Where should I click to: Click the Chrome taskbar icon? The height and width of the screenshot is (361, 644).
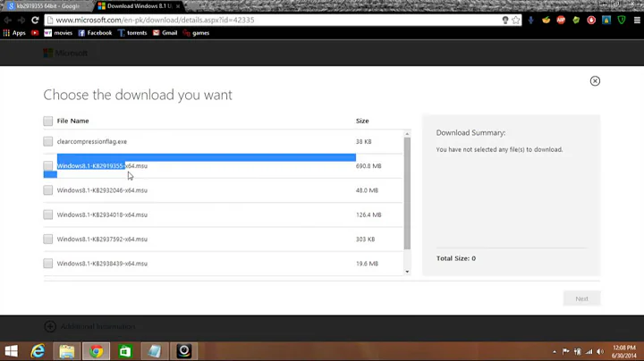point(96,351)
